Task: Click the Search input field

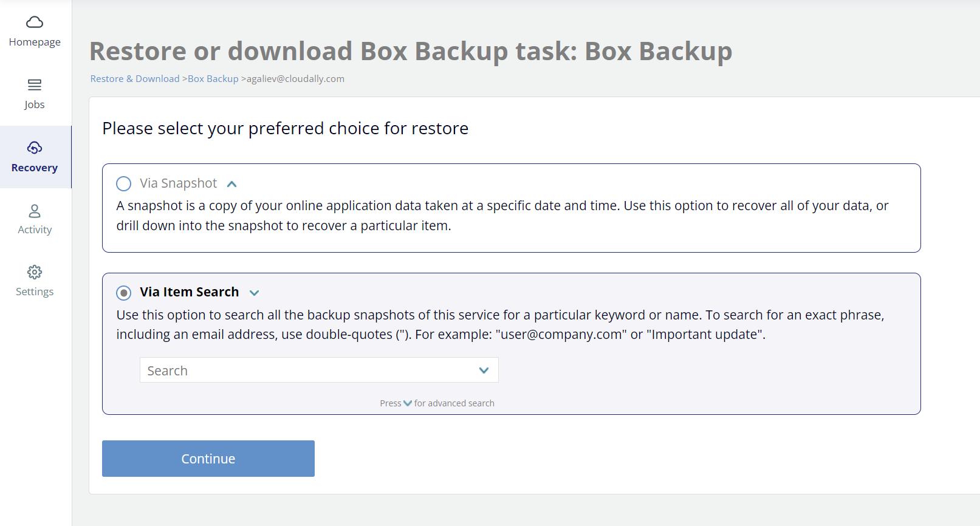Action: click(319, 370)
